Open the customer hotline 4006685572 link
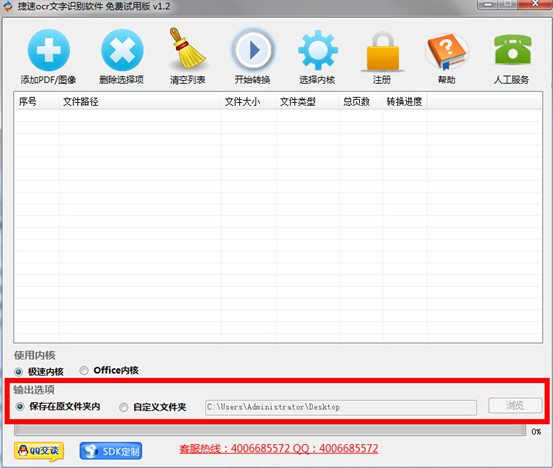 click(x=279, y=449)
